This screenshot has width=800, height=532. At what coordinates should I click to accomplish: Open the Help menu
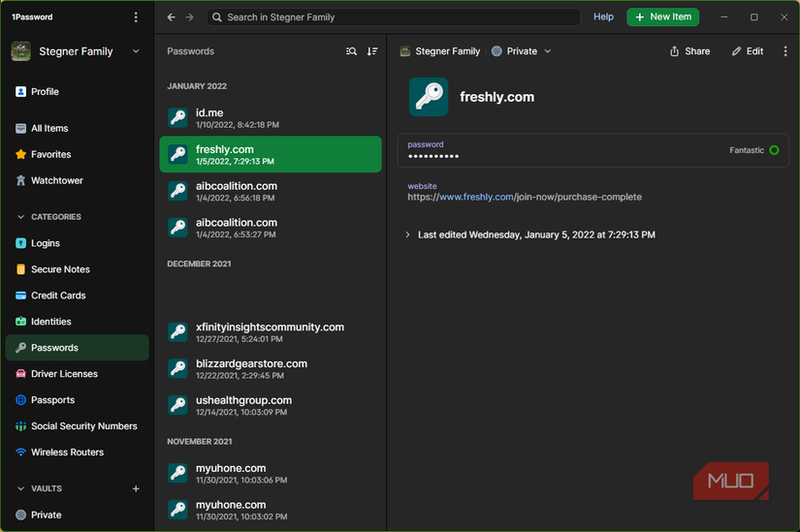coord(603,17)
